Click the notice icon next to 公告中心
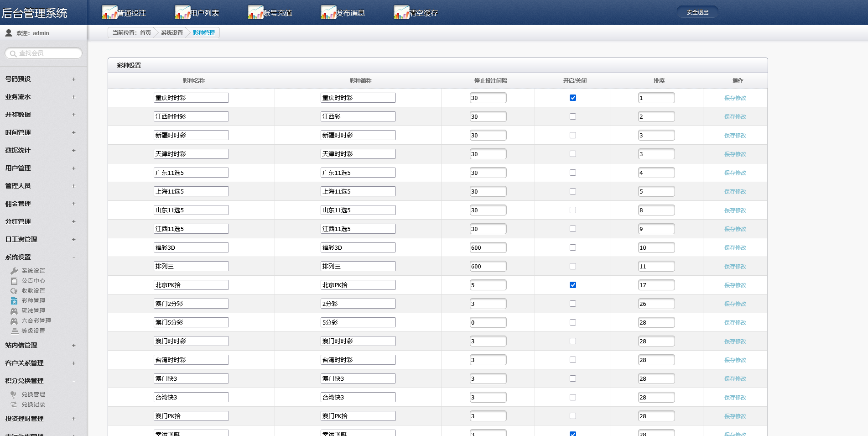868x436 pixels. pyautogui.click(x=14, y=281)
